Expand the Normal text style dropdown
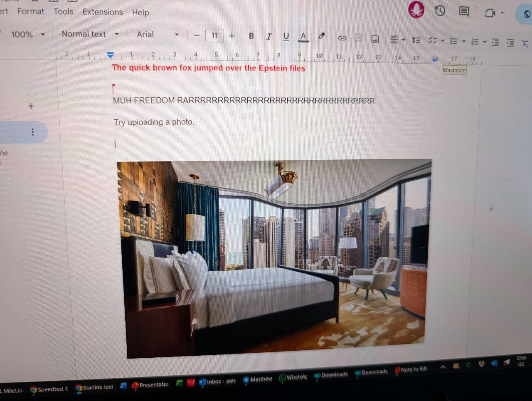 point(90,34)
